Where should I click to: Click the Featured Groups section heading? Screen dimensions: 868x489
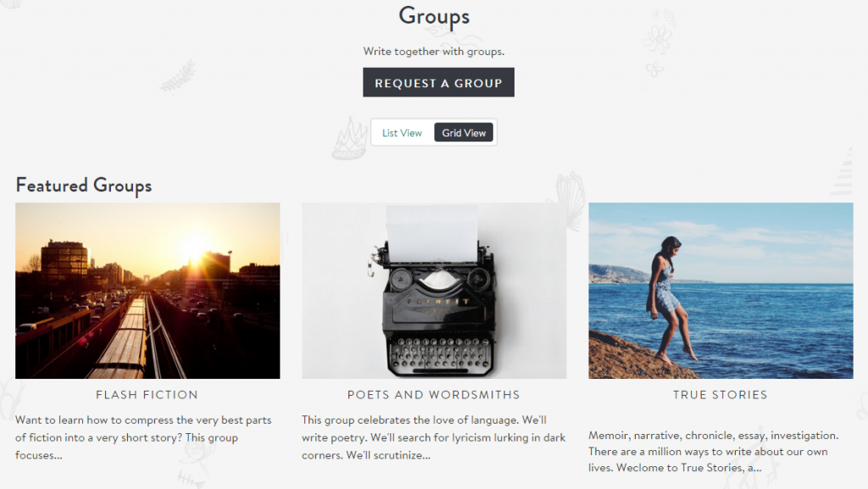pyautogui.click(x=84, y=185)
